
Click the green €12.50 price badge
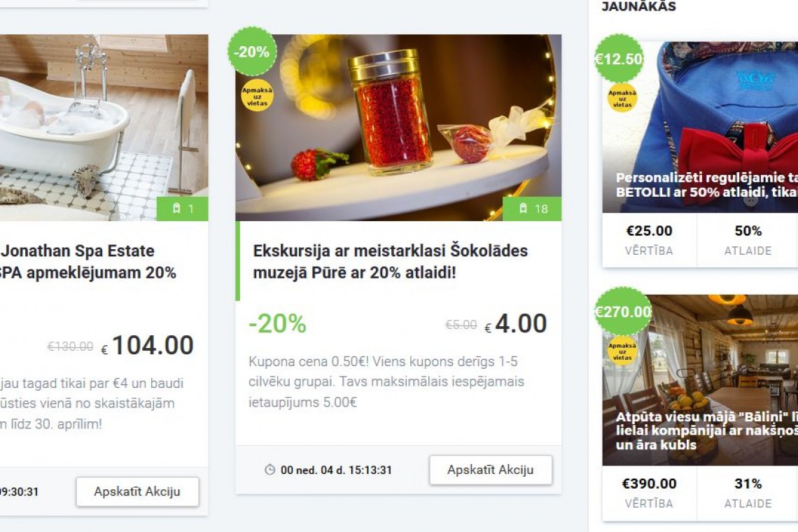pyautogui.click(x=619, y=59)
